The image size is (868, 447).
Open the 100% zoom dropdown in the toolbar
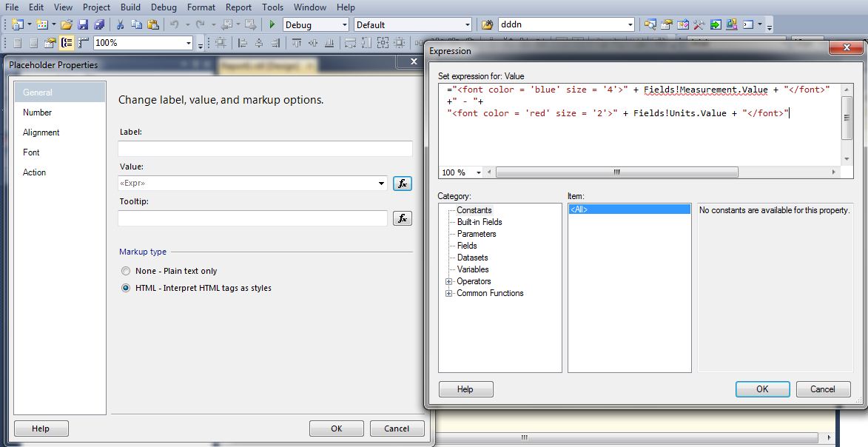click(188, 43)
